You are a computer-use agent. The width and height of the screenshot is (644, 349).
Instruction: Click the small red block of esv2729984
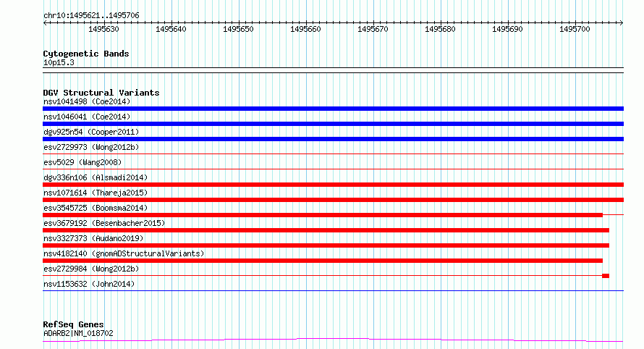(606, 276)
